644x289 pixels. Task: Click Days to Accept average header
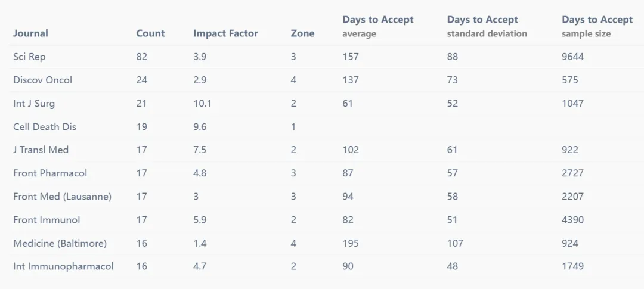click(x=378, y=26)
